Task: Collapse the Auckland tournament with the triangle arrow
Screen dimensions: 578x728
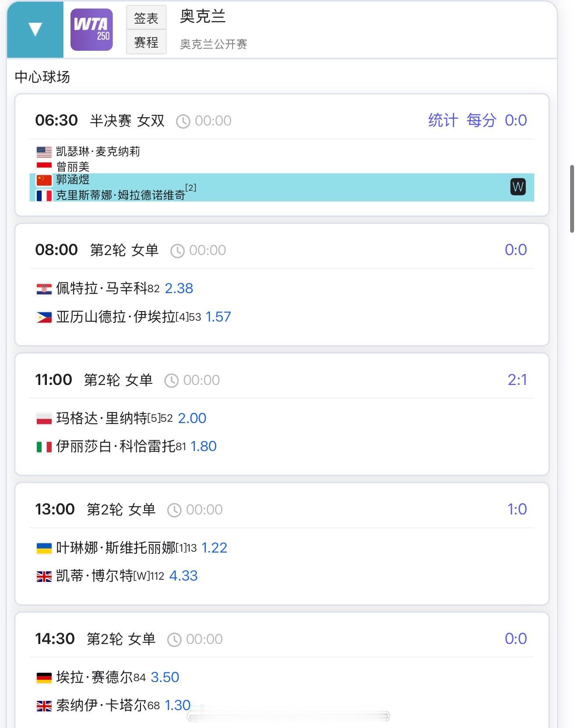Action: (35, 29)
